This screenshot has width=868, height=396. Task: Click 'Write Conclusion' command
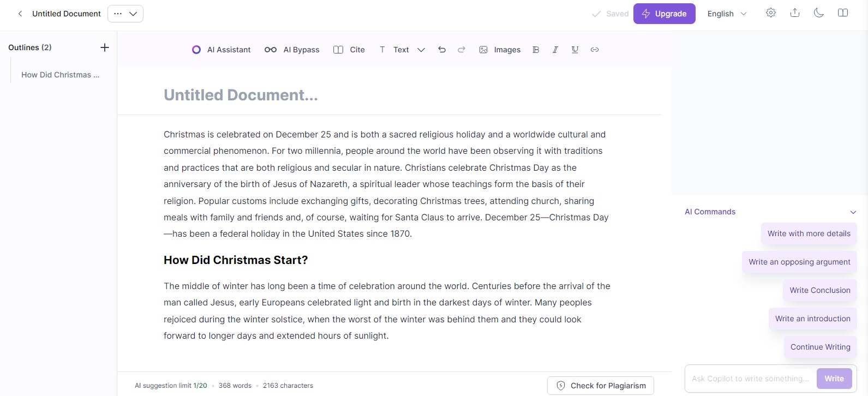click(819, 290)
